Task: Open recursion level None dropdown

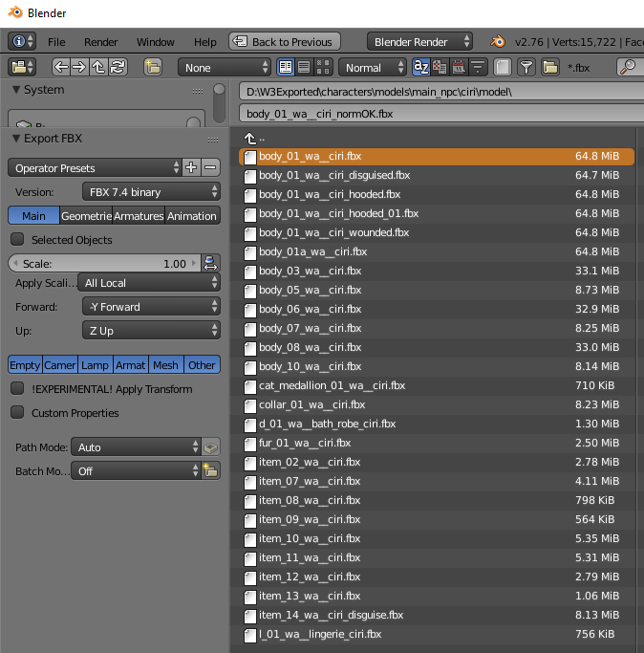Action: tap(224, 67)
